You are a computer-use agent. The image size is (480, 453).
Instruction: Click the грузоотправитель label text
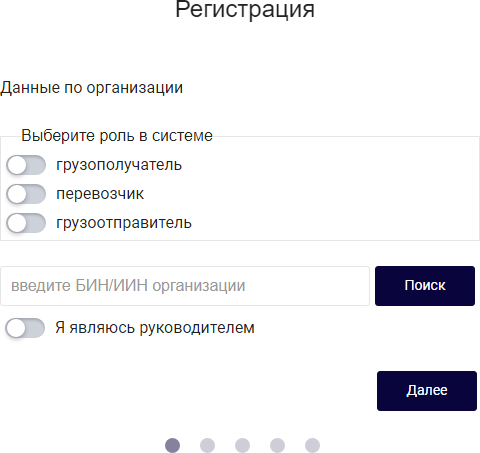click(124, 223)
